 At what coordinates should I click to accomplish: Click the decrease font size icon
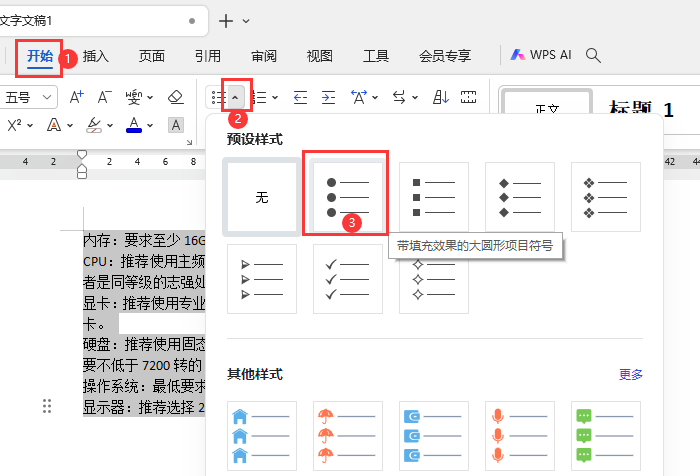pyautogui.click(x=104, y=97)
